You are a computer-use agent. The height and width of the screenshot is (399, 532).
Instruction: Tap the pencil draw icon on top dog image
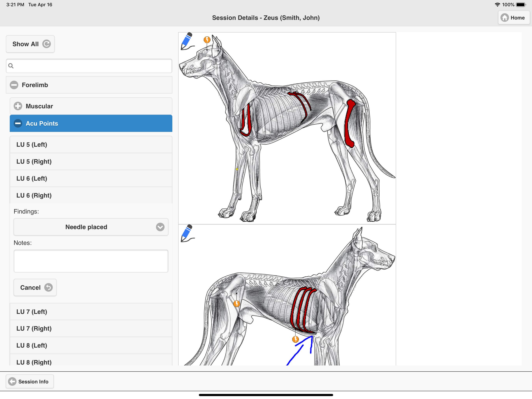click(188, 41)
